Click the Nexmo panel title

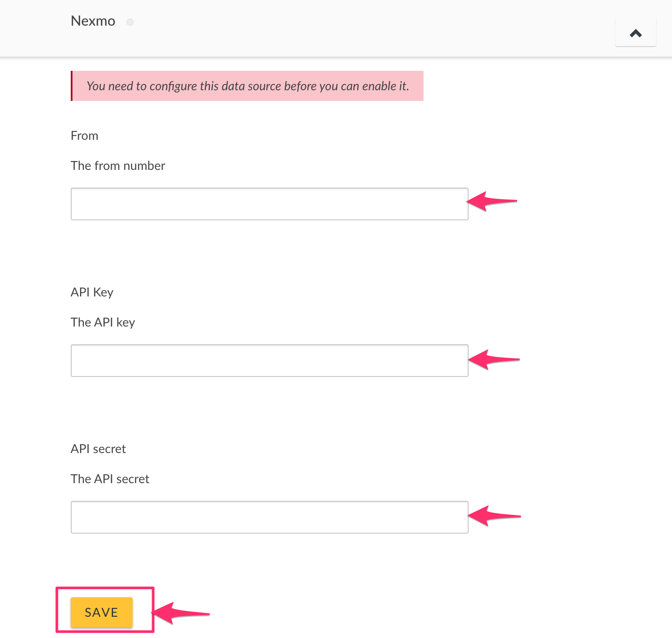point(93,21)
